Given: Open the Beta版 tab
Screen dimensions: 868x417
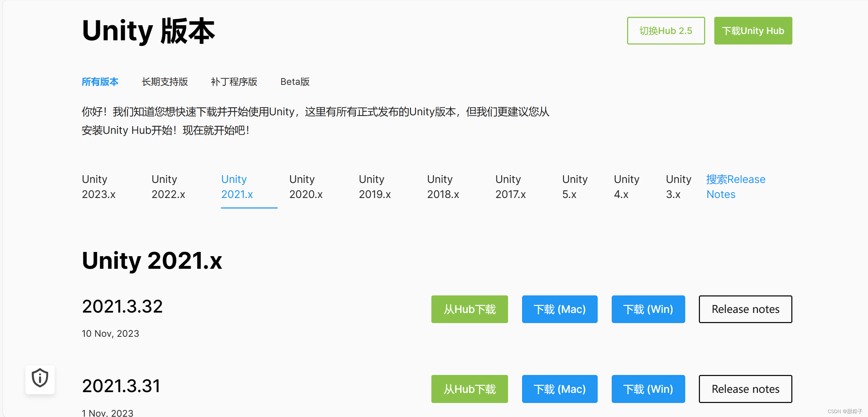Looking at the screenshot, I should 295,82.
